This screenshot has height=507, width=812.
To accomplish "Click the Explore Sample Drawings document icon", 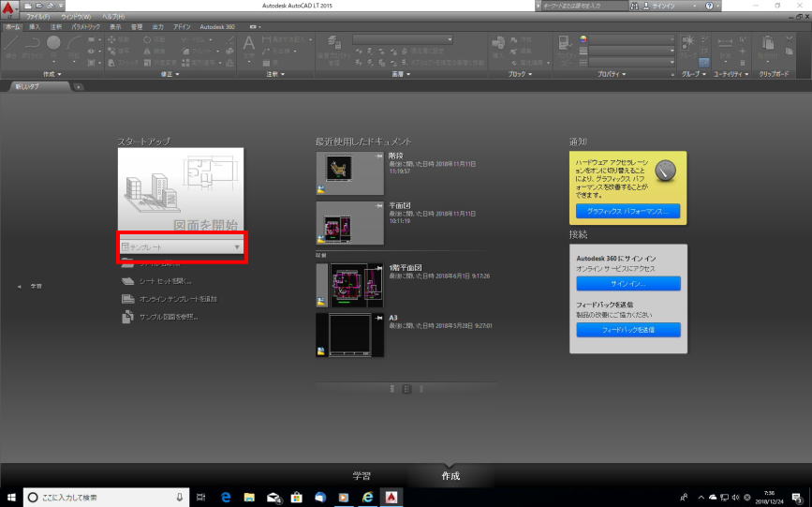I will click(x=128, y=317).
